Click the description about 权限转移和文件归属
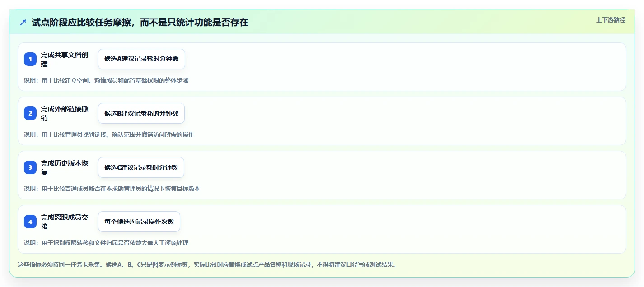This screenshot has height=287, width=644. tap(106, 243)
